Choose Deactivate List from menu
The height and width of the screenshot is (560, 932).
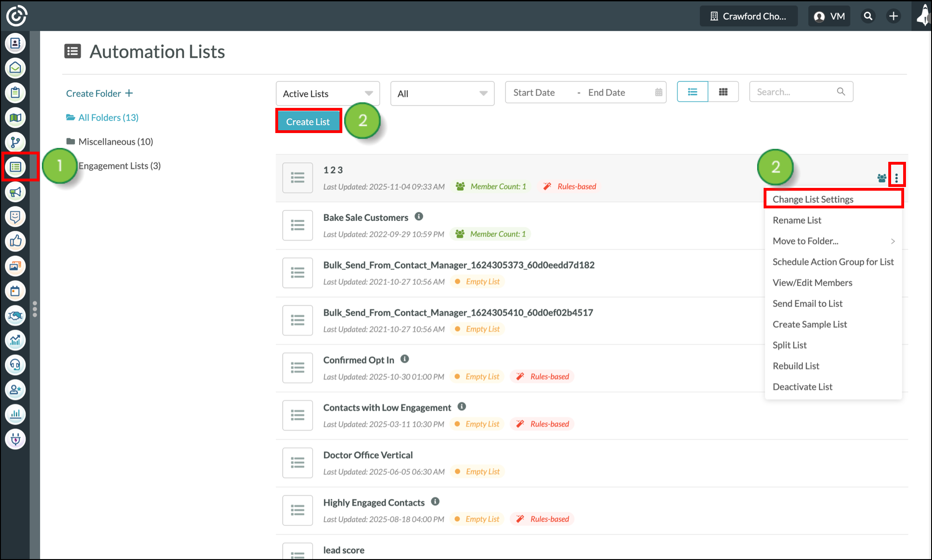(x=802, y=387)
